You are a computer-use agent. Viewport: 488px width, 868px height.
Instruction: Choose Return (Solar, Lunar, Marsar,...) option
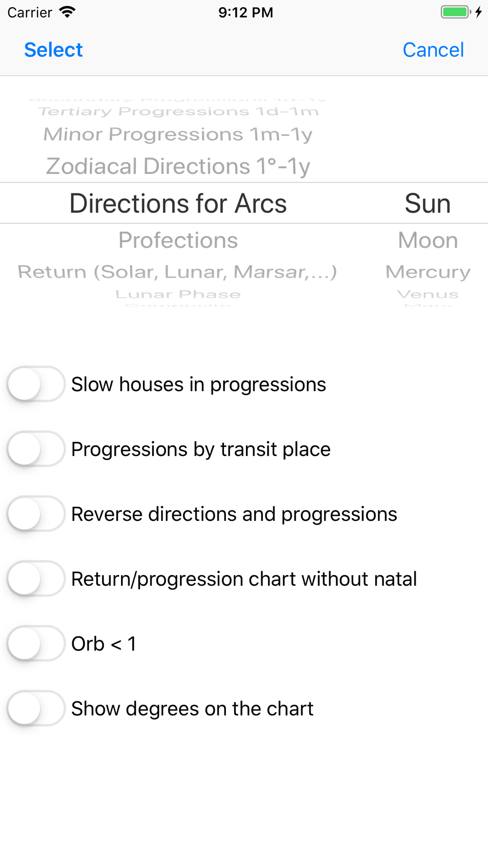(x=178, y=272)
